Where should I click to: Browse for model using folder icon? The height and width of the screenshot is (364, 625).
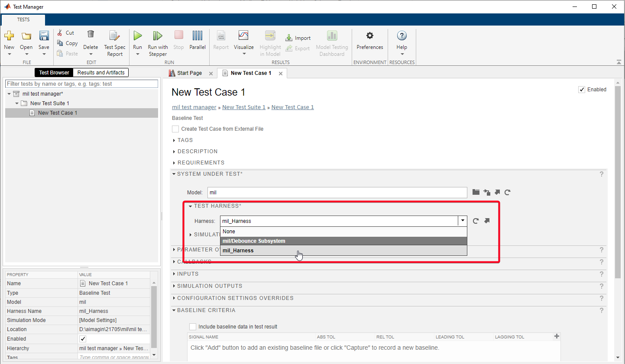pos(476,192)
